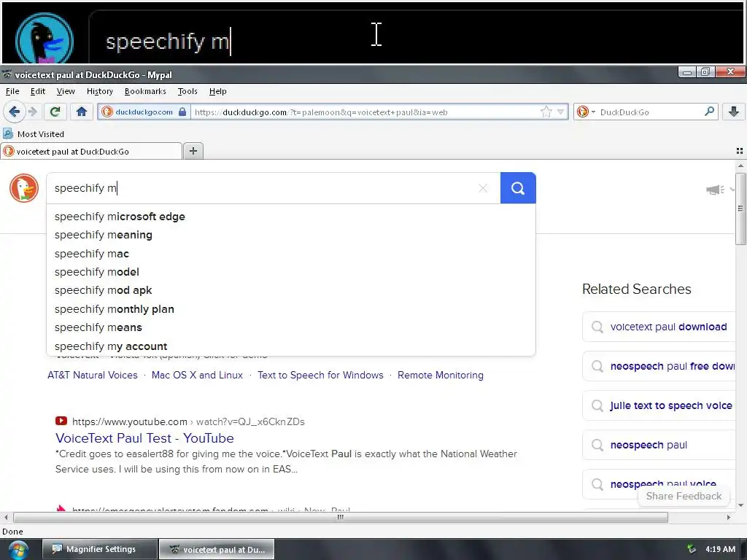Open the megaphone announcements icon
This screenshot has height=560, width=747.
point(715,190)
